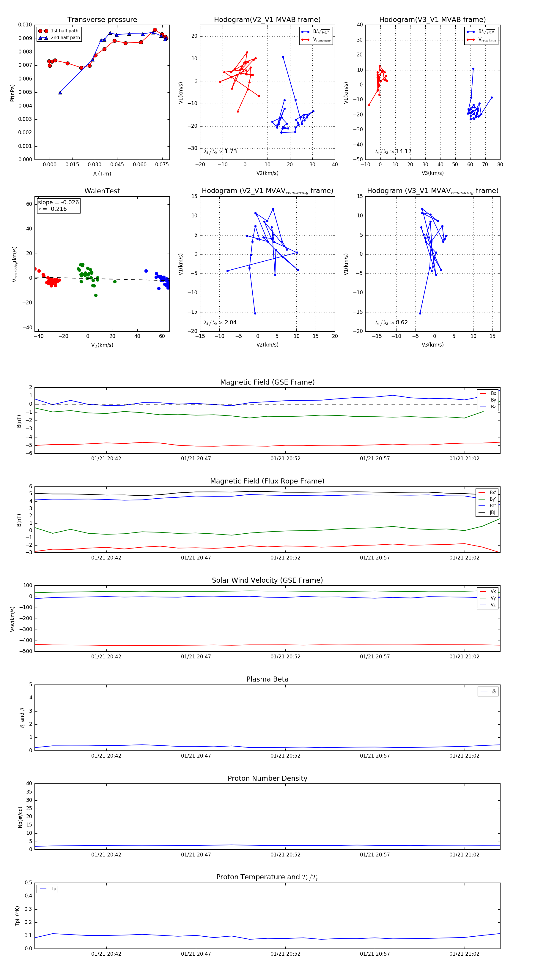
Task: Click the 'slope = -0.026' annotation
Action: [x=58, y=203]
